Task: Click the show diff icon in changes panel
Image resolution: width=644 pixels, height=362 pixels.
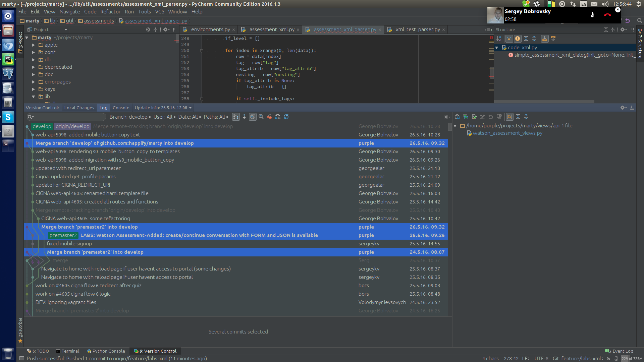Action: (x=457, y=117)
